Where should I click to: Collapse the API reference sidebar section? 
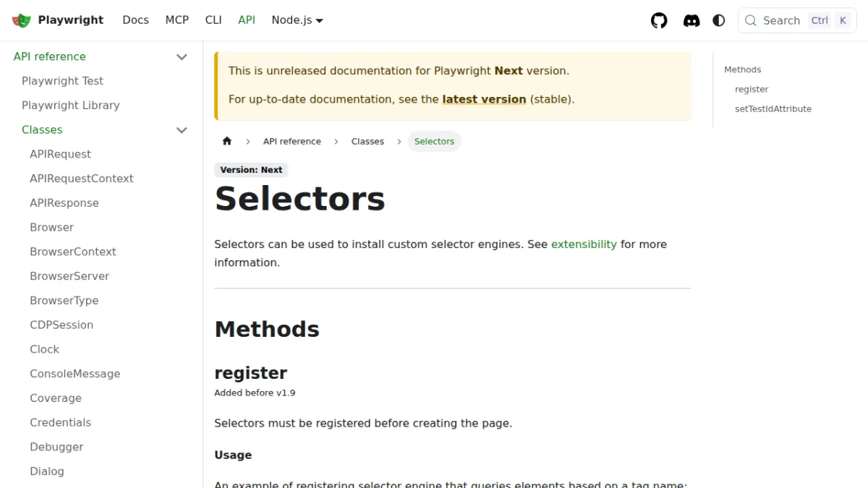tap(182, 56)
